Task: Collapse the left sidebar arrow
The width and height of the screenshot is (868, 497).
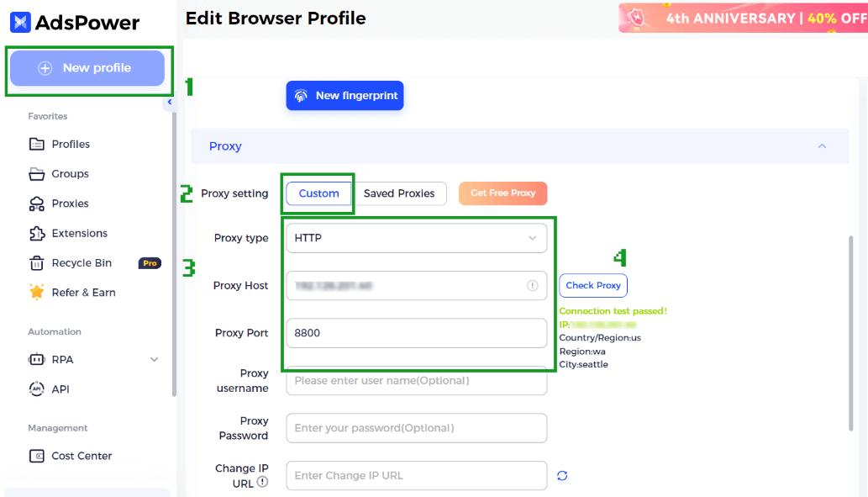Action: point(169,103)
